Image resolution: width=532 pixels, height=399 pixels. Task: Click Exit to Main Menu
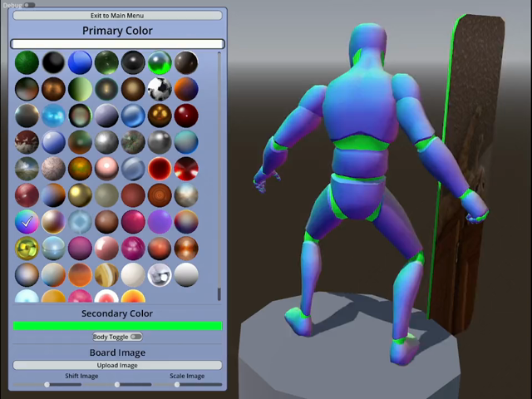point(117,16)
